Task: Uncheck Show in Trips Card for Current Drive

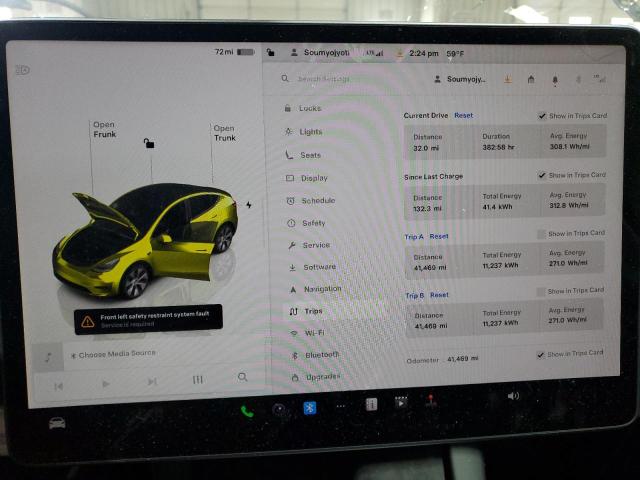Action: point(542,116)
